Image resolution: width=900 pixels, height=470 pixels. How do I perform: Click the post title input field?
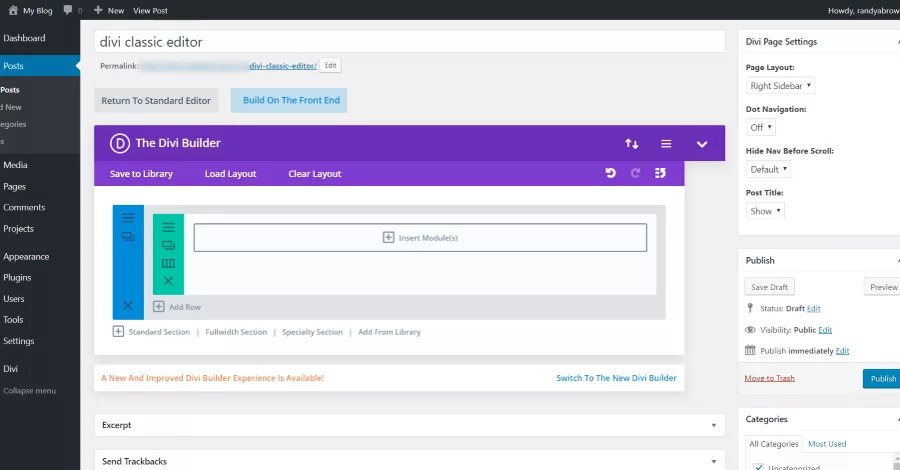click(409, 42)
